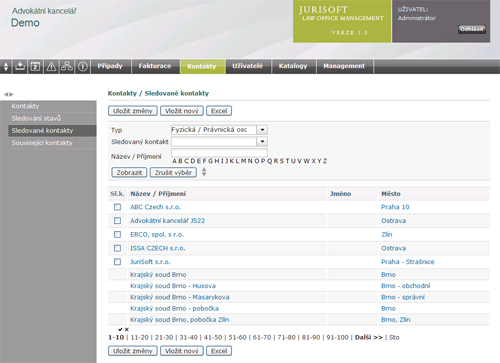Click the up-down arrows toolbar icon
The width and height of the screenshot is (500, 363).
[x=6, y=66]
